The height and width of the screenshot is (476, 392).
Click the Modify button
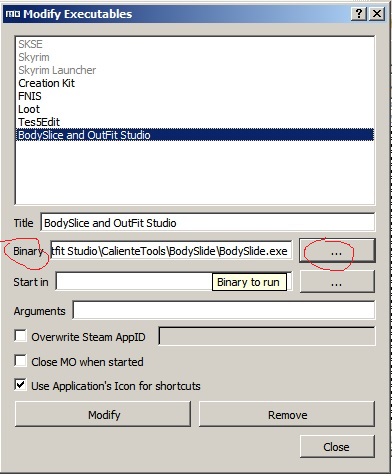(x=103, y=414)
